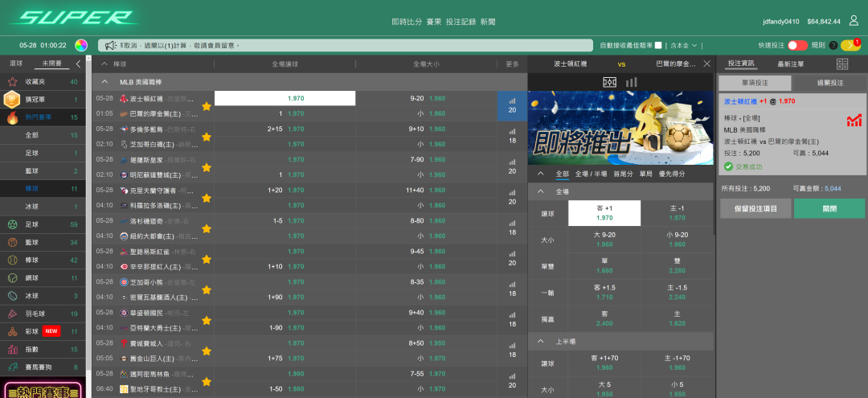
Task: Select 籃球 with basketball icon (34)
Action: (x=43, y=243)
